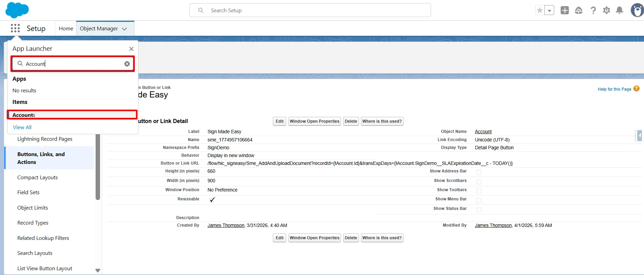
Task: Open James Thompson link in Modified By
Action: (493, 225)
